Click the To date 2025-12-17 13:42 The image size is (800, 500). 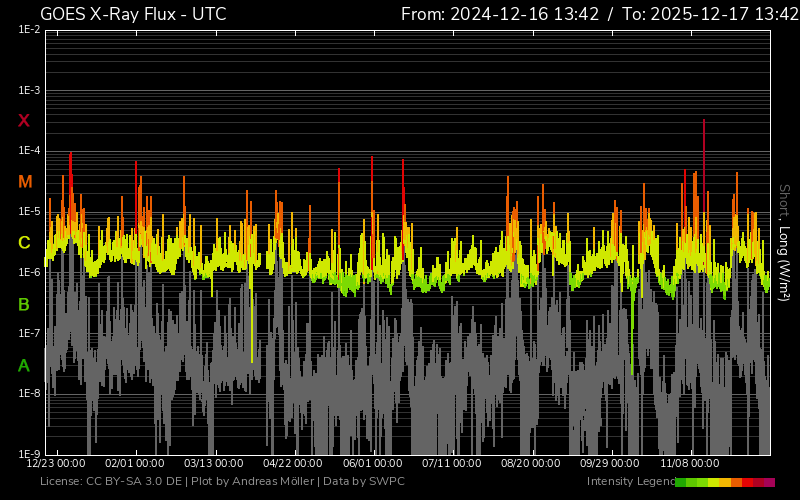(704, 14)
